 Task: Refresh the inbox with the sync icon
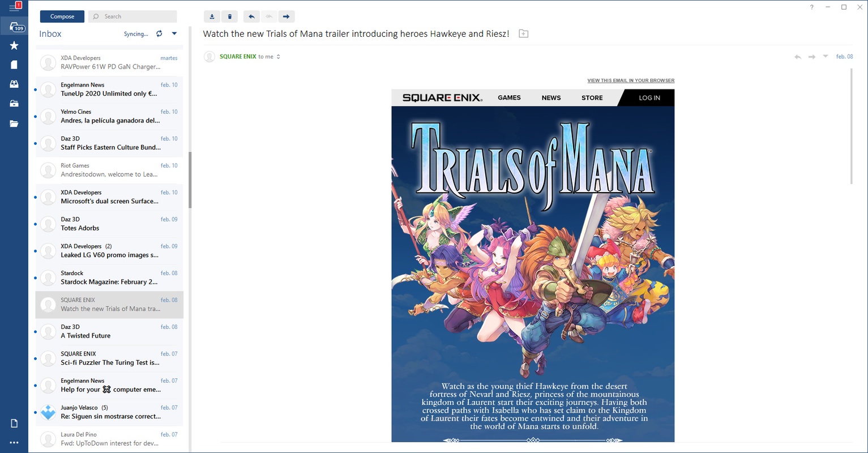click(x=159, y=33)
